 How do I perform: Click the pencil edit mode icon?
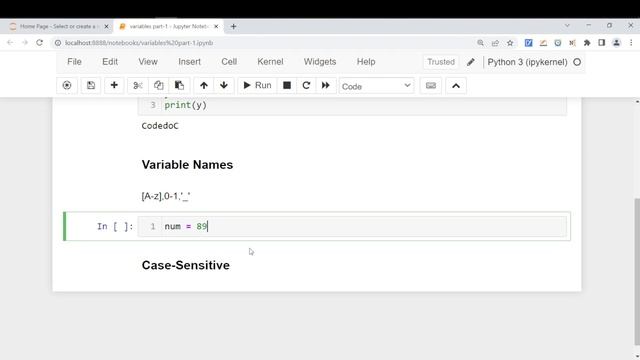click(471, 62)
